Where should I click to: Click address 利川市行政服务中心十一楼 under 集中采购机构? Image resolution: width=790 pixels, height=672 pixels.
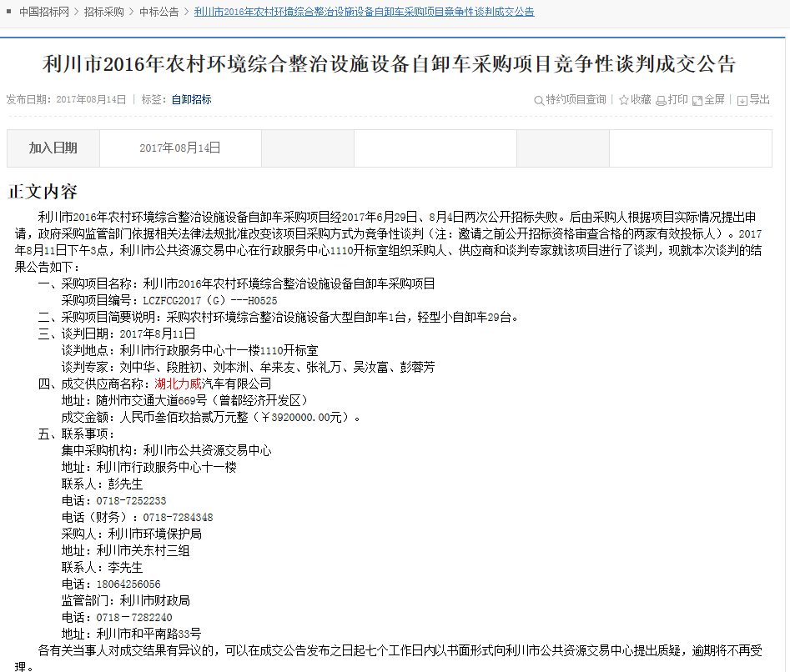tap(166, 467)
